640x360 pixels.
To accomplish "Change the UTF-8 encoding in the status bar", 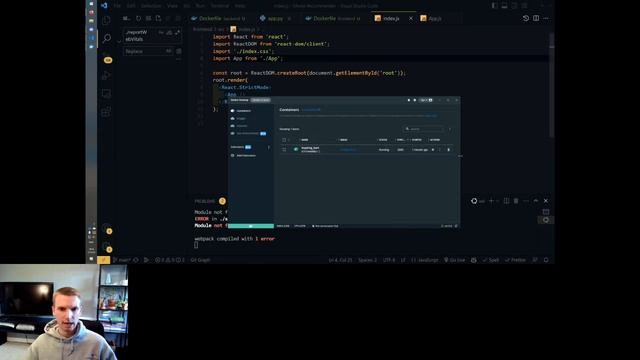I will point(389,260).
